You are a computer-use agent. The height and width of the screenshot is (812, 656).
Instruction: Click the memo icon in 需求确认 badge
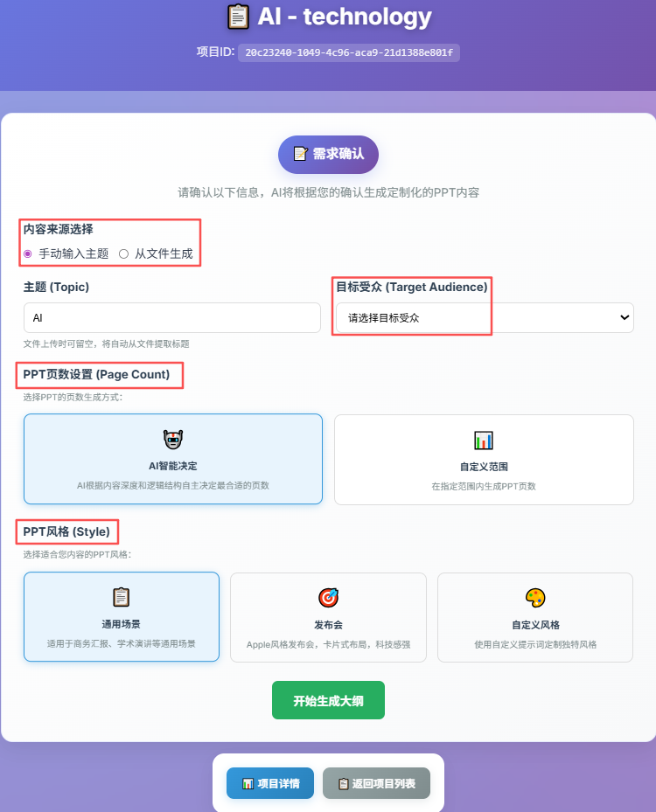click(x=301, y=154)
